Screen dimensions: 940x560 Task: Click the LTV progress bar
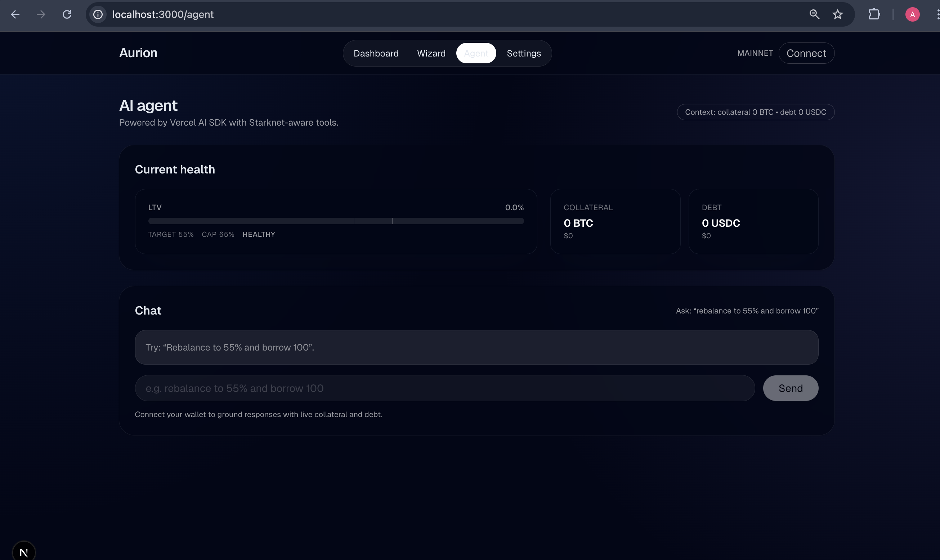pos(336,221)
